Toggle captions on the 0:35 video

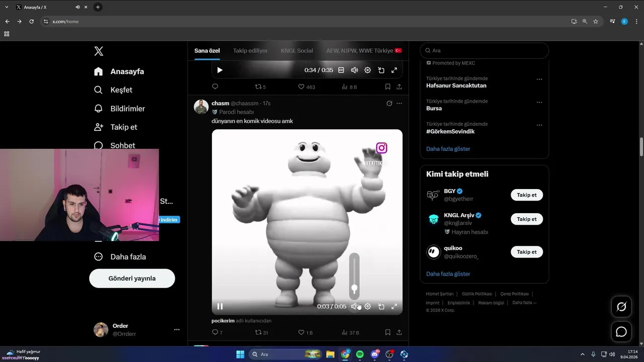(x=341, y=70)
